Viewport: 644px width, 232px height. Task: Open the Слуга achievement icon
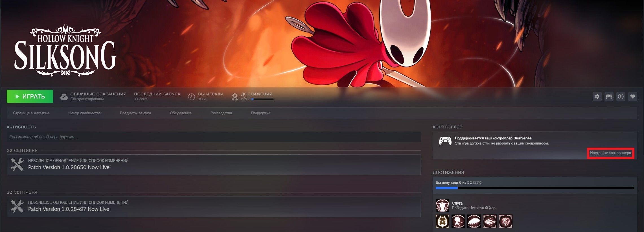tap(442, 205)
